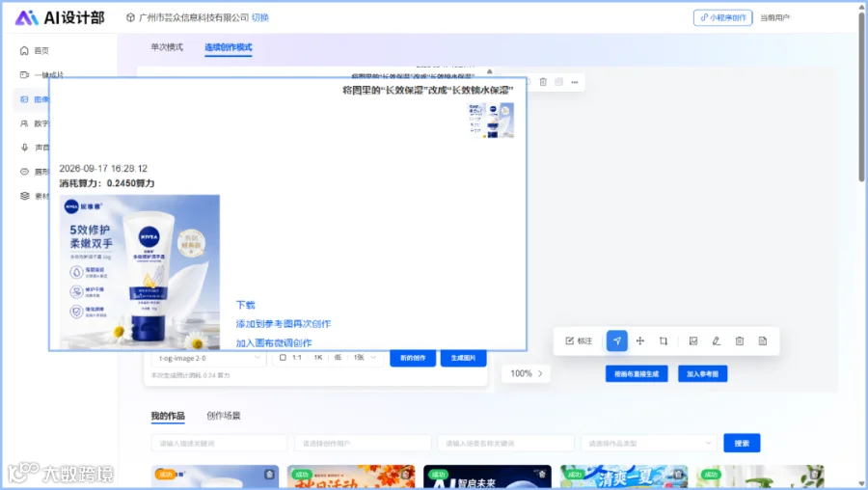The height and width of the screenshot is (490, 868).
Task: Open the 清爽一夏 work thumbnail
Action: (x=624, y=476)
